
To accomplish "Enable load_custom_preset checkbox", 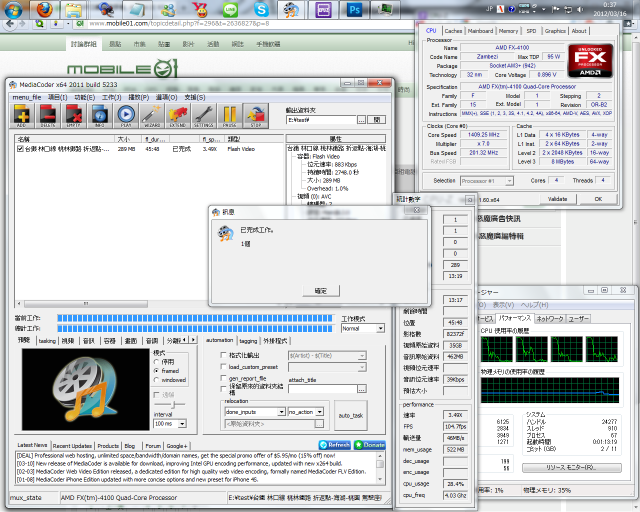I will 223,367.
